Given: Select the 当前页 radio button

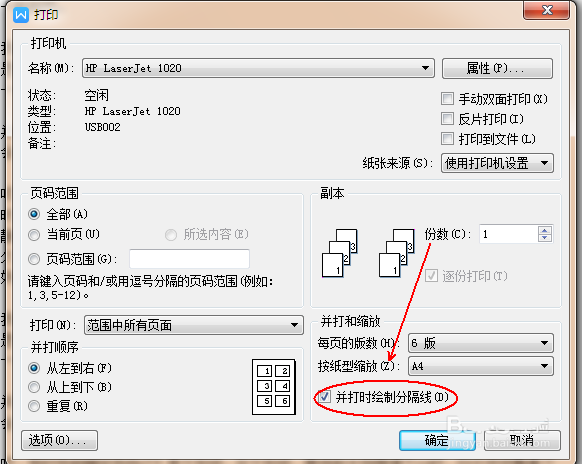Looking at the screenshot, I should (x=34, y=235).
